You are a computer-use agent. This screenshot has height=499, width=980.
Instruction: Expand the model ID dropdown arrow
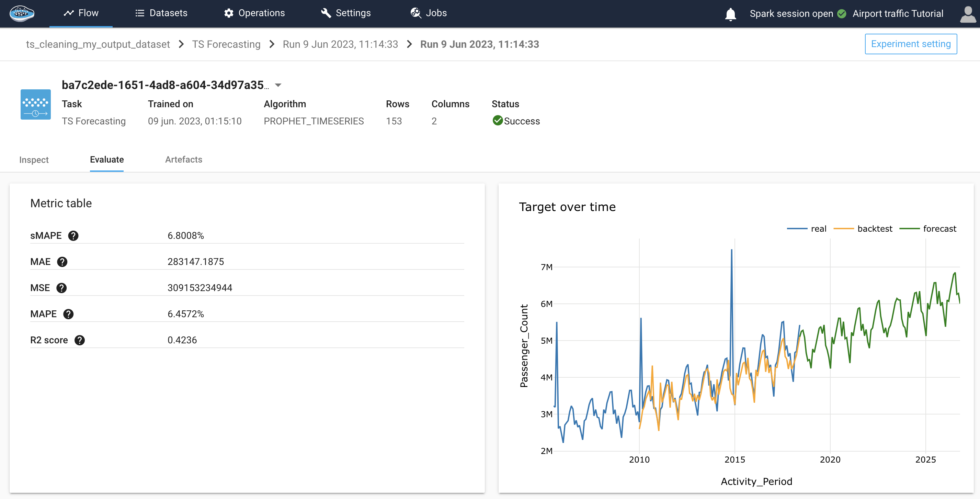coord(278,85)
